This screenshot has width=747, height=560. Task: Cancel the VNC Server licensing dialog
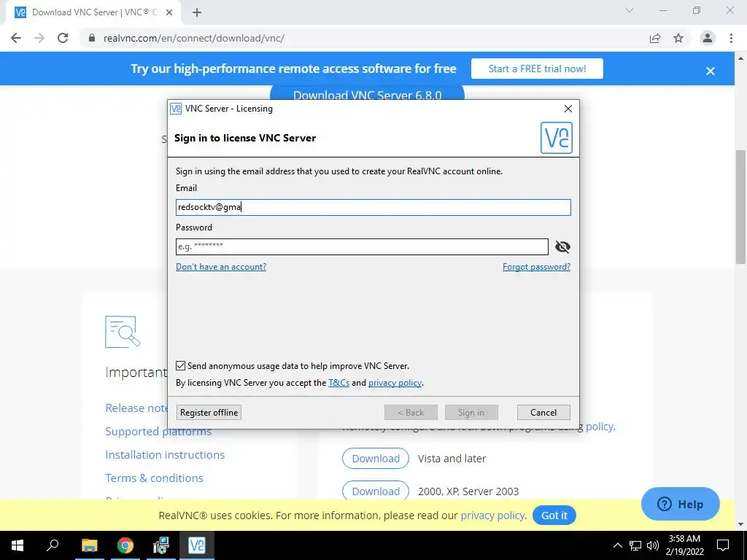(543, 413)
